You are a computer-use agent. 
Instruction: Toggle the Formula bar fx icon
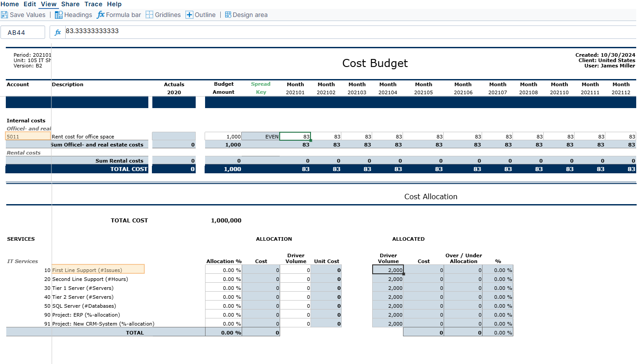[x=101, y=15]
